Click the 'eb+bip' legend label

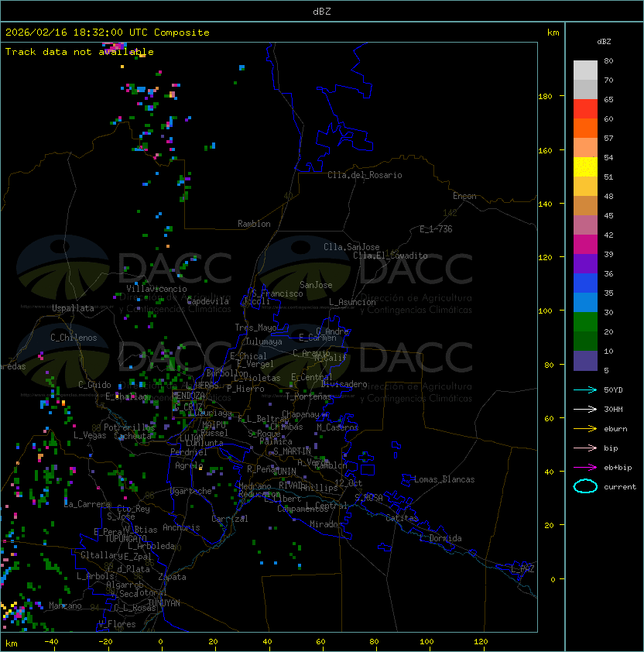pyautogui.click(x=618, y=468)
